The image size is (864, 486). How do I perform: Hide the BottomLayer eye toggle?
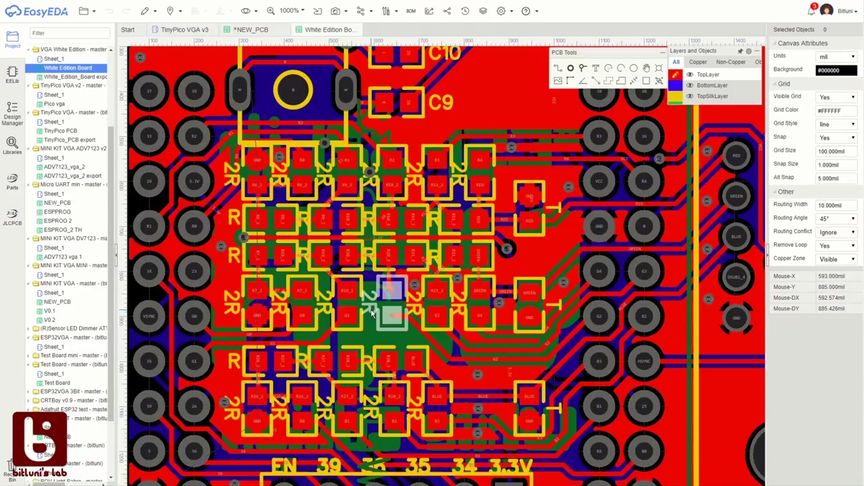coord(690,85)
